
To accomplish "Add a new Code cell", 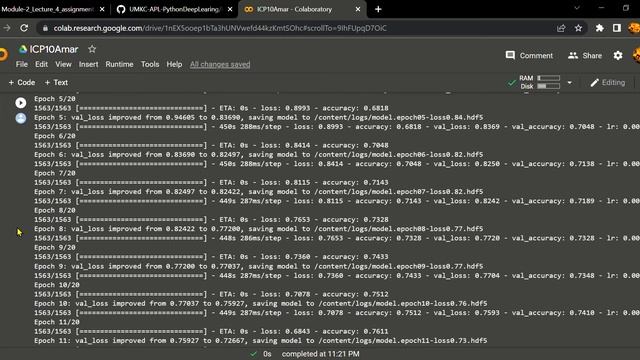I will 22,82.
